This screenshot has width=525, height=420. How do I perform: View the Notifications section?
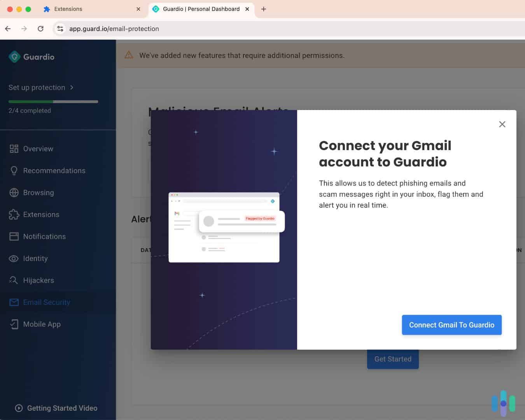point(44,236)
